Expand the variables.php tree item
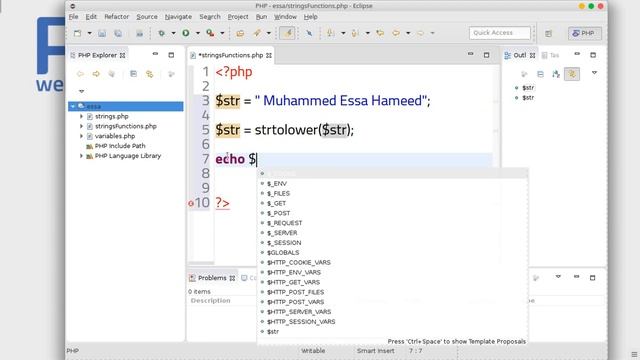Image resolution: width=640 pixels, height=360 pixels. (x=81, y=136)
